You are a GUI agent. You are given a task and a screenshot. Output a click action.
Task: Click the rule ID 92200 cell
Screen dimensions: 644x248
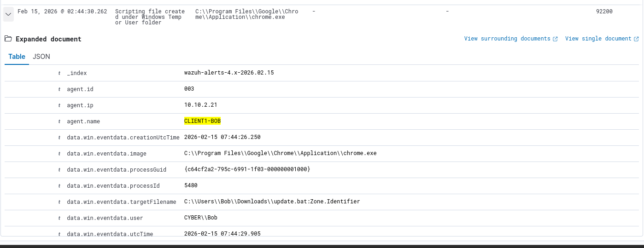tap(604, 12)
